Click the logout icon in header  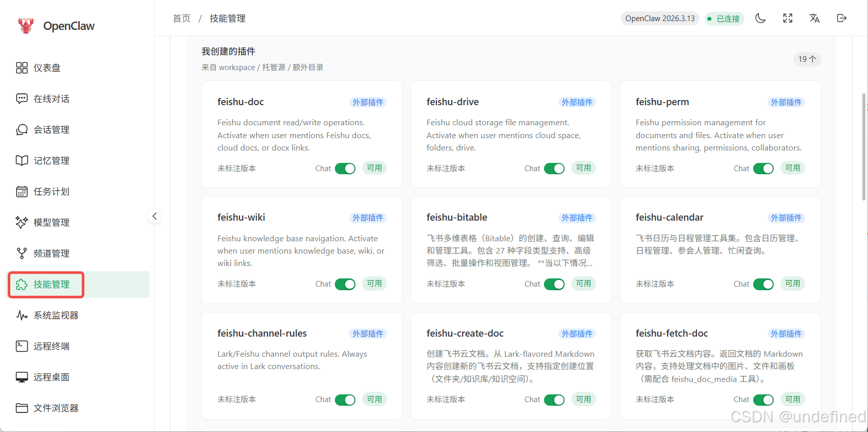point(842,19)
